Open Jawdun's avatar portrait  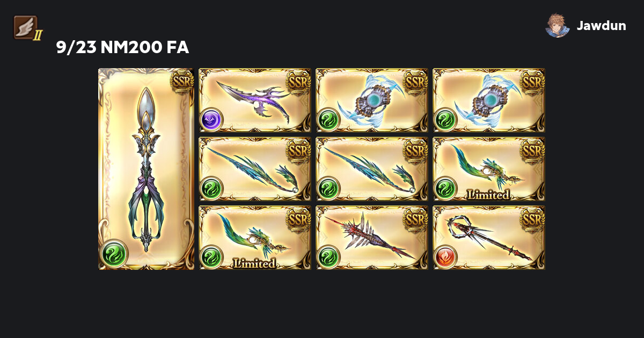tap(558, 25)
